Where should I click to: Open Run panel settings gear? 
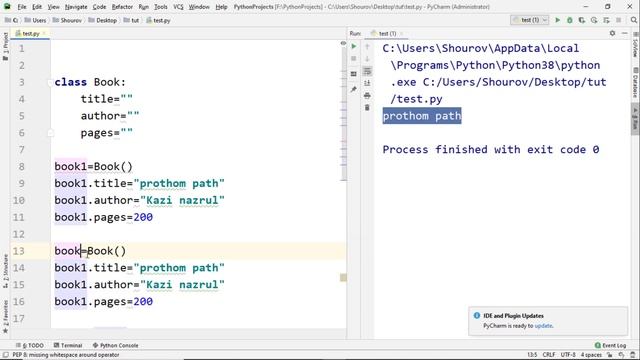coord(612,33)
